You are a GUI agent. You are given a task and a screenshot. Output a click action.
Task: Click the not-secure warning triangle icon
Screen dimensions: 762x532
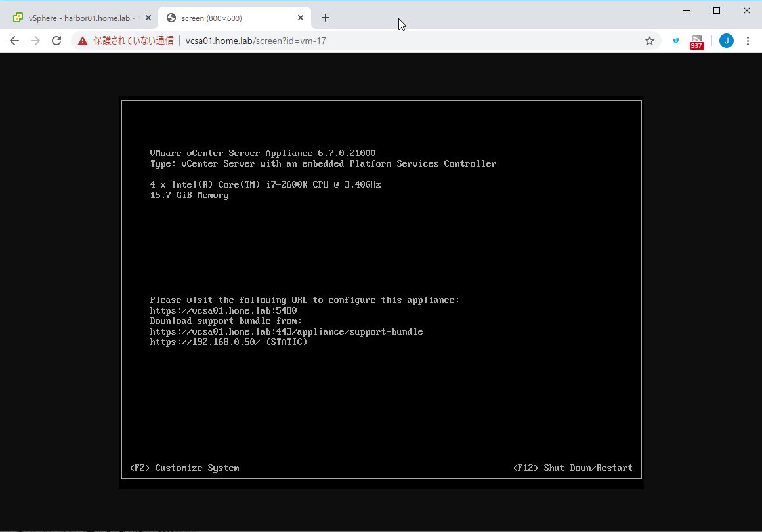83,41
